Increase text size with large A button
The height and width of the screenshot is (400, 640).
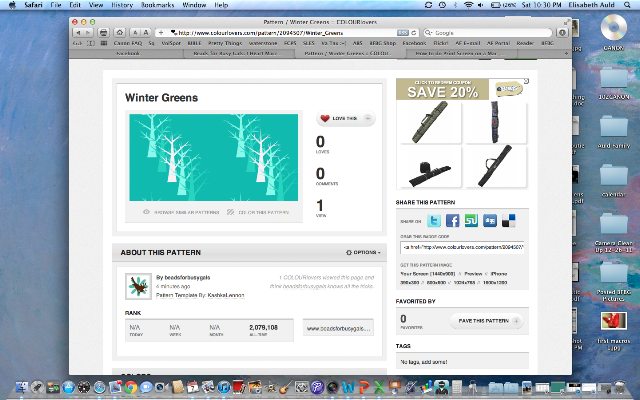click(146, 33)
